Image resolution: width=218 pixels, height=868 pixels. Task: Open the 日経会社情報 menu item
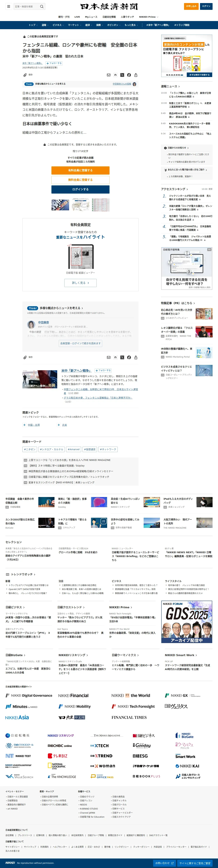point(109,17)
